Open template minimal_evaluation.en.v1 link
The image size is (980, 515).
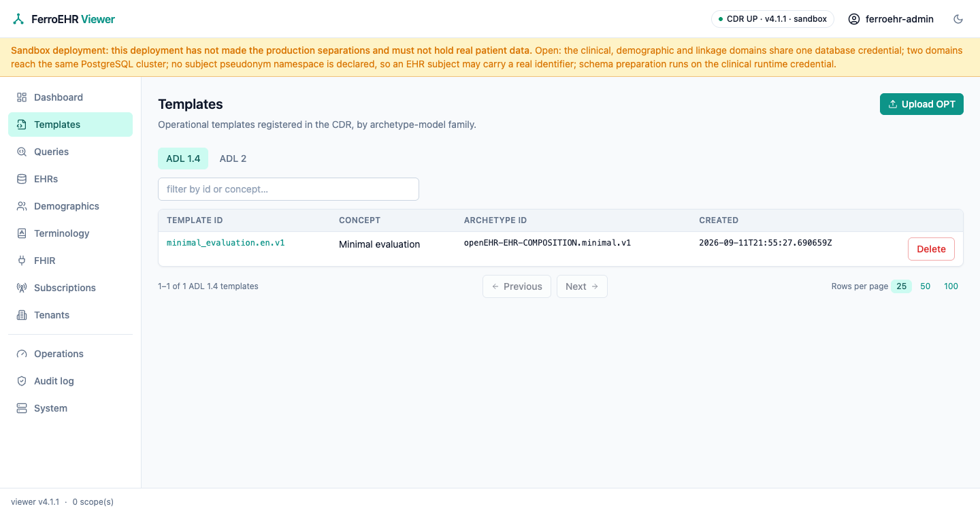[x=225, y=242]
